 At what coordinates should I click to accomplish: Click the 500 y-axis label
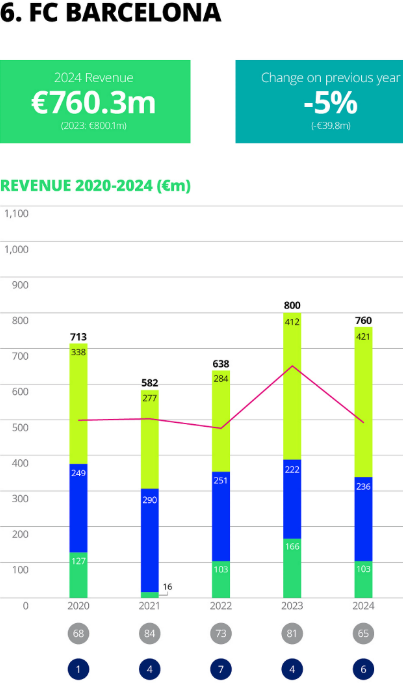20,427
